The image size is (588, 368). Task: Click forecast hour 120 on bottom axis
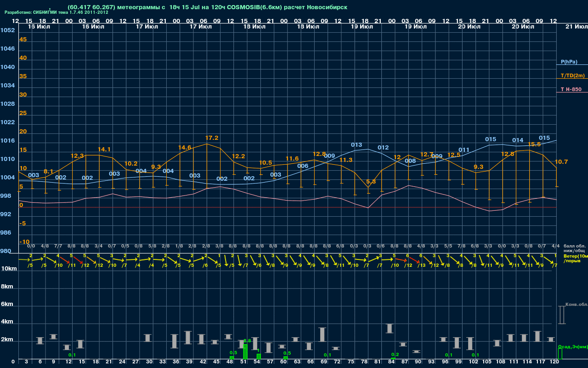554,362
